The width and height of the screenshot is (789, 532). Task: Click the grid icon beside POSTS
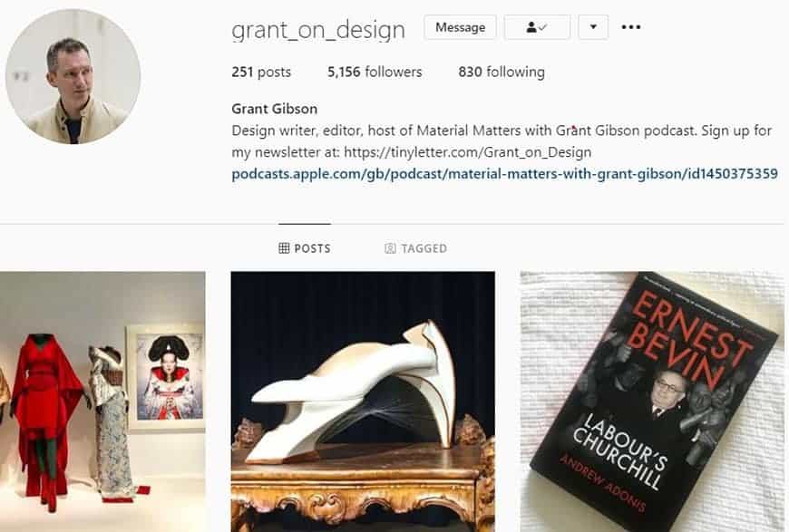coord(284,248)
